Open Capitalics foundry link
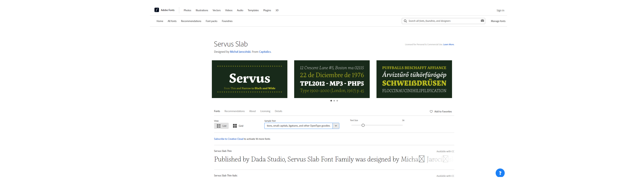644x182 pixels. (x=265, y=52)
